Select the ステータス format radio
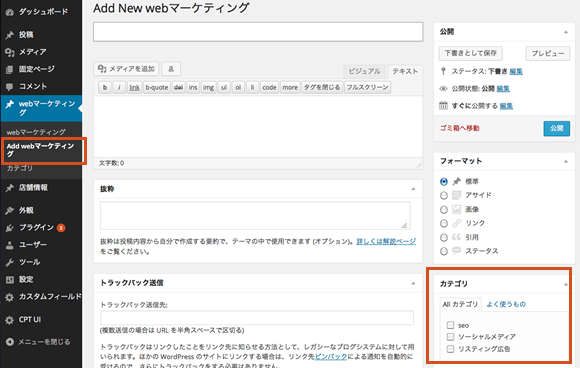Screen dimensions: 580x368 pos(444,251)
